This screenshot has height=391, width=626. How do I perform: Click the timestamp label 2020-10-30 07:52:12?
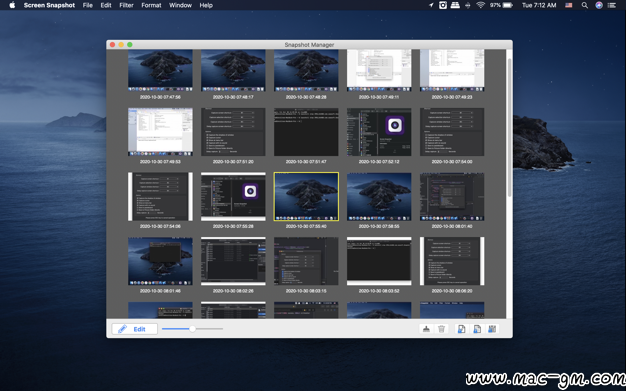point(379,162)
